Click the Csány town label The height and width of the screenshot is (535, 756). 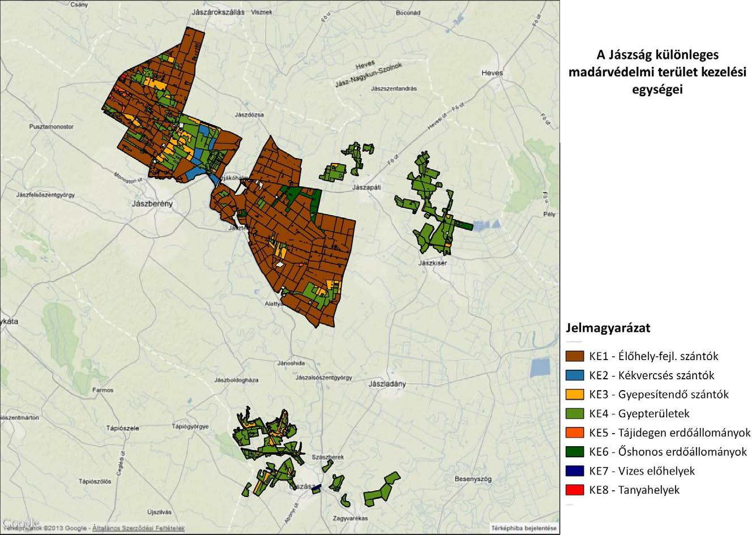click(x=78, y=4)
